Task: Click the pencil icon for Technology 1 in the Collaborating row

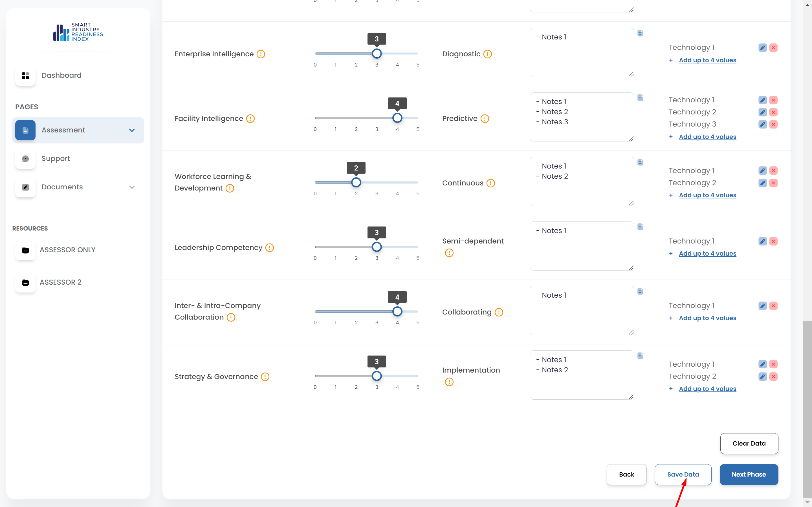Action: (x=762, y=306)
